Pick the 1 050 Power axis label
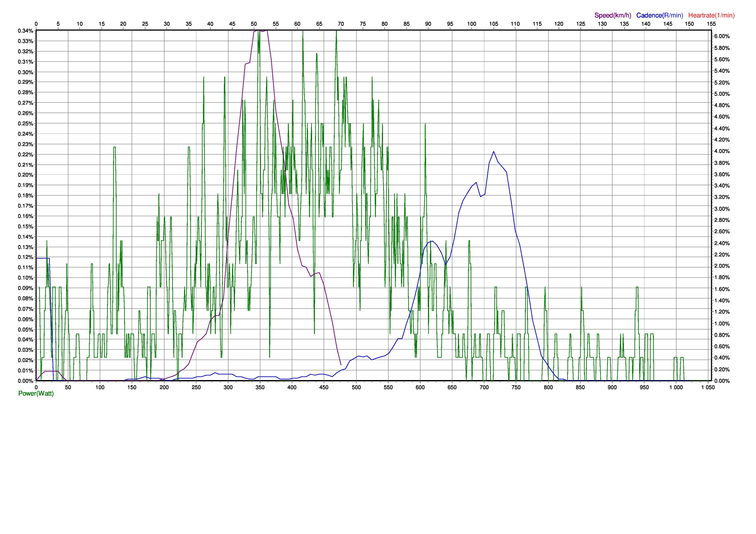The image size is (756, 534). click(x=708, y=387)
